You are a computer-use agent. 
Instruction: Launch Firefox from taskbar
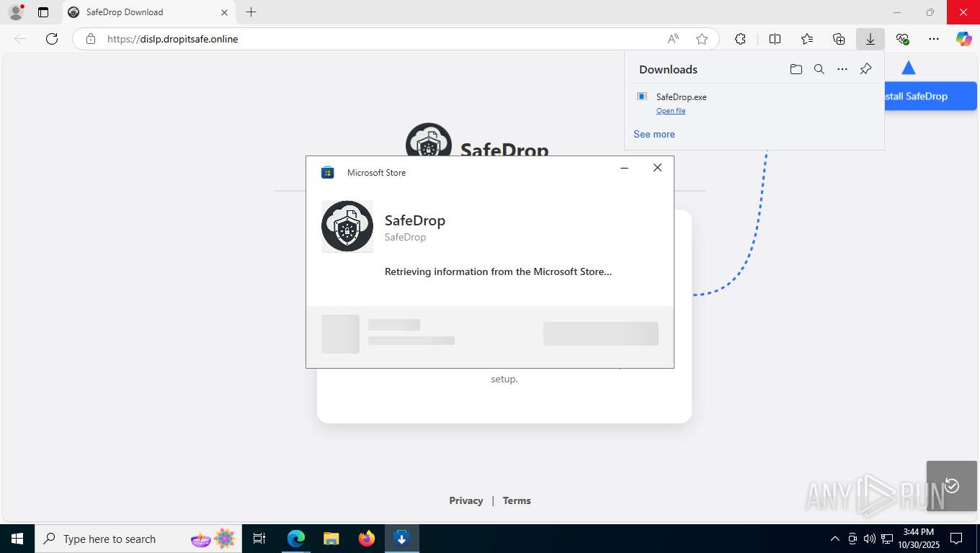click(367, 539)
